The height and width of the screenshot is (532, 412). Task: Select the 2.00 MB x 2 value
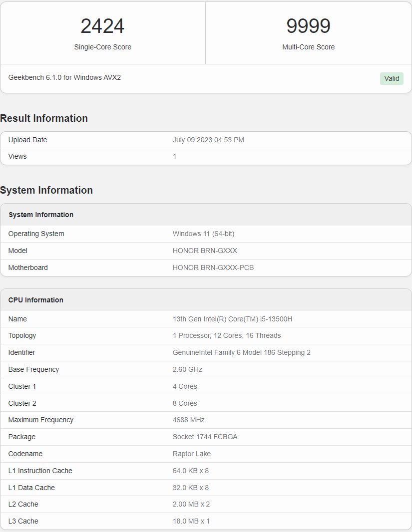click(191, 505)
